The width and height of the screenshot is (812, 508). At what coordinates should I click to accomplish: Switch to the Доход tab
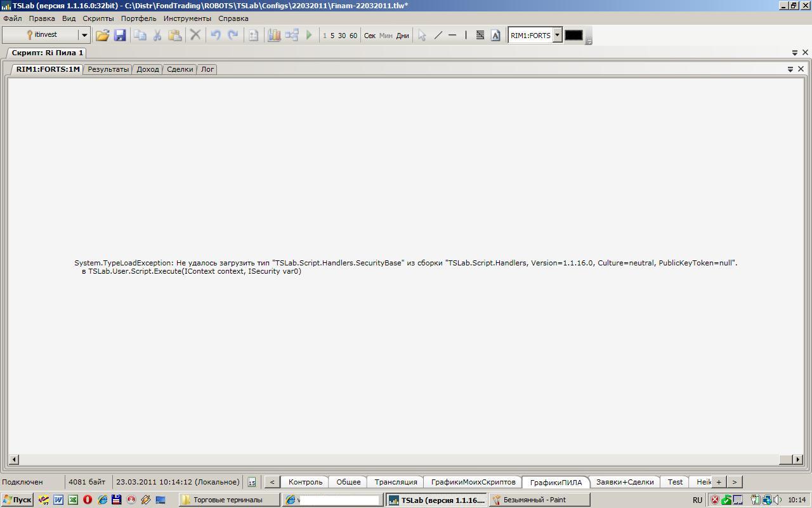[x=148, y=69]
